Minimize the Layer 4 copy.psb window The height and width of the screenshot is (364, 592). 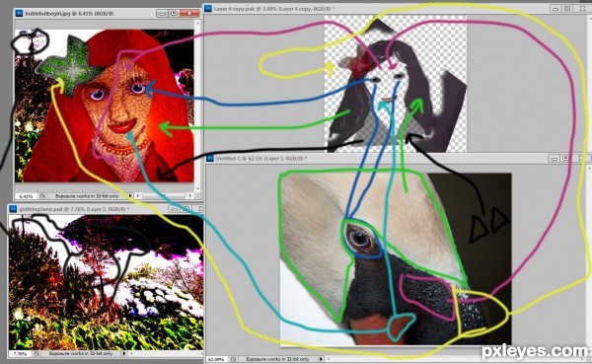click(x=555, y=8)
